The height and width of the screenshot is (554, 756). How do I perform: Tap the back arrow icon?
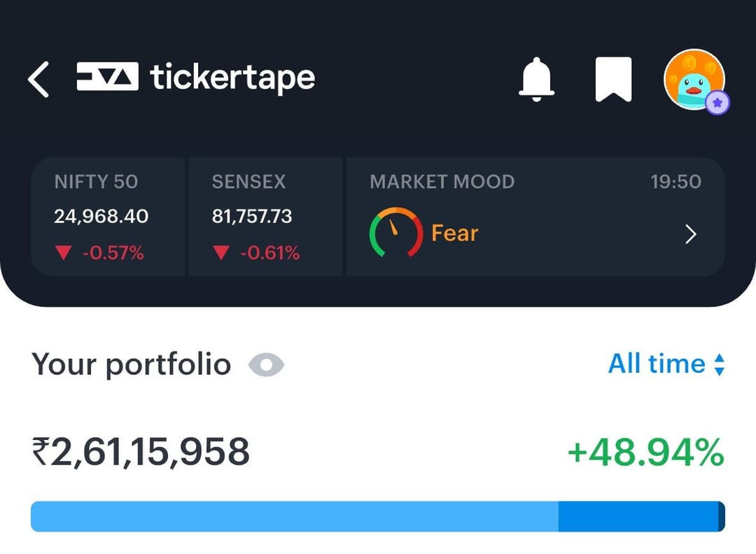38,79
